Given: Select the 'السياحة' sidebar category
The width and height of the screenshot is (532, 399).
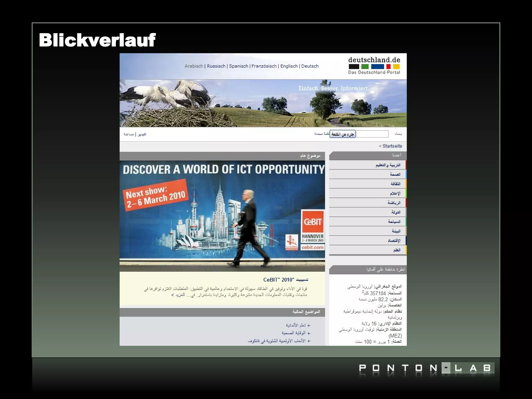Looking at the screenshot, I should pyautogui.click(x=394, y=222).
